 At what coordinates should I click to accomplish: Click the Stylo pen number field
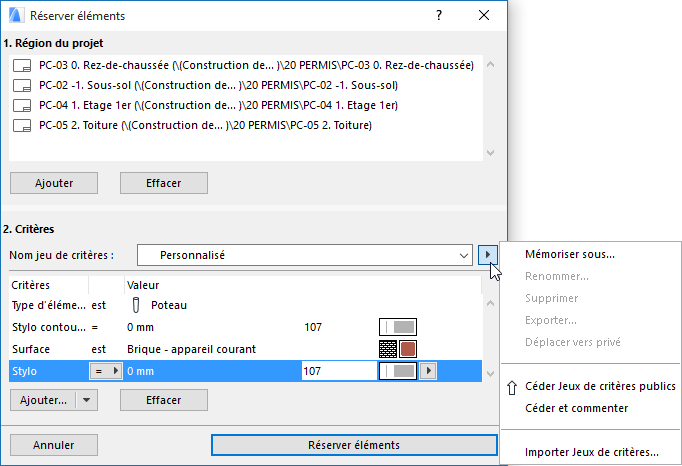coord(335,371)
